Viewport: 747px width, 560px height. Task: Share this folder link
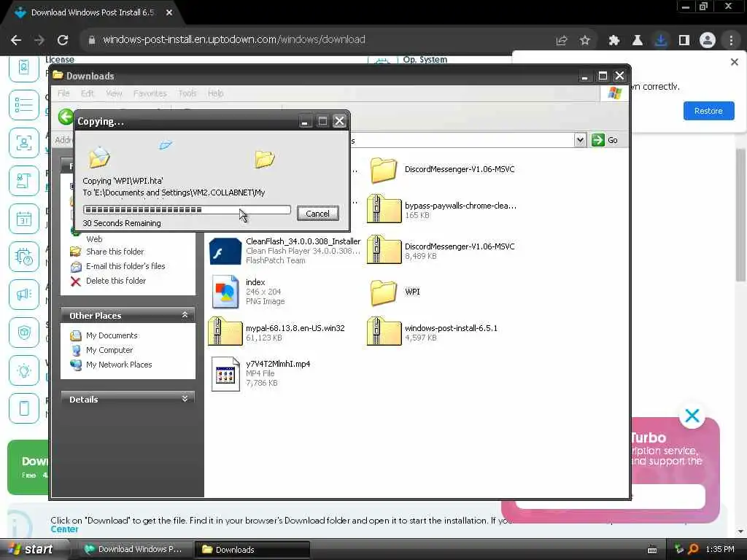(x=115, y=252)
